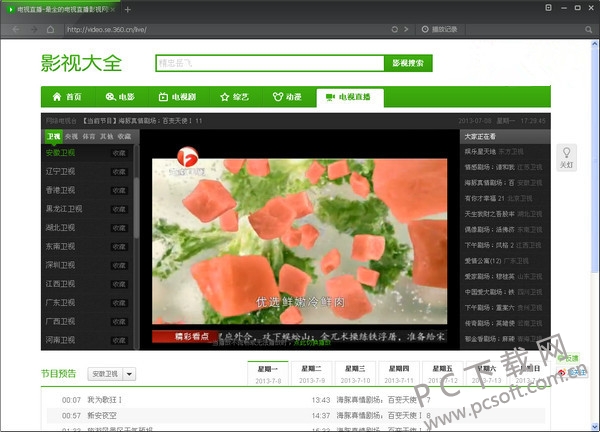Click the dropdown arrow beside 安徽卫视
Image resolution: width=600 pixels, height=432 pixels.
[129, 374]
